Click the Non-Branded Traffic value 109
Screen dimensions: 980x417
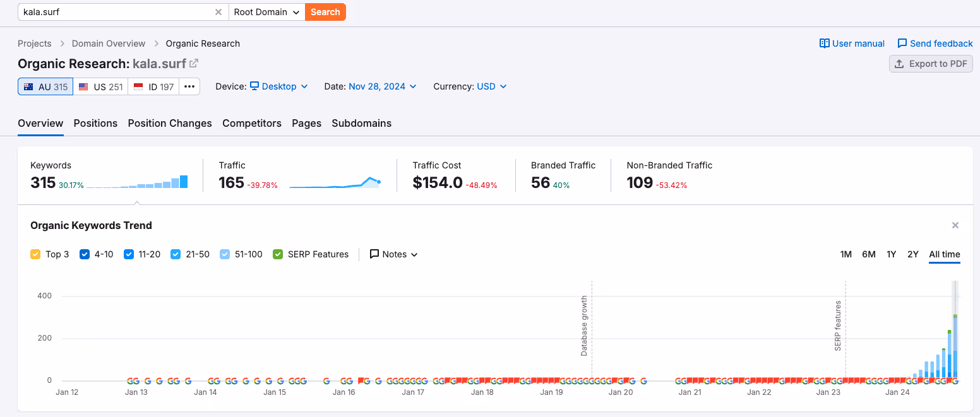(x=640, y=183)
